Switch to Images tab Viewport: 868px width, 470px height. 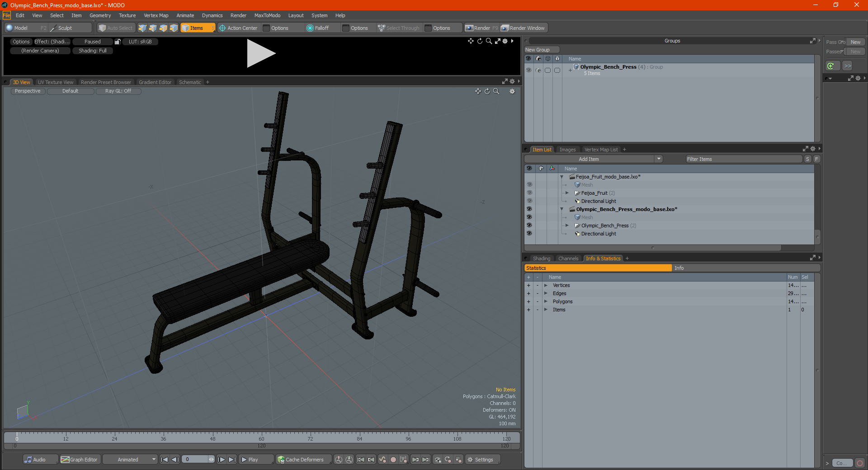(567, 150)
